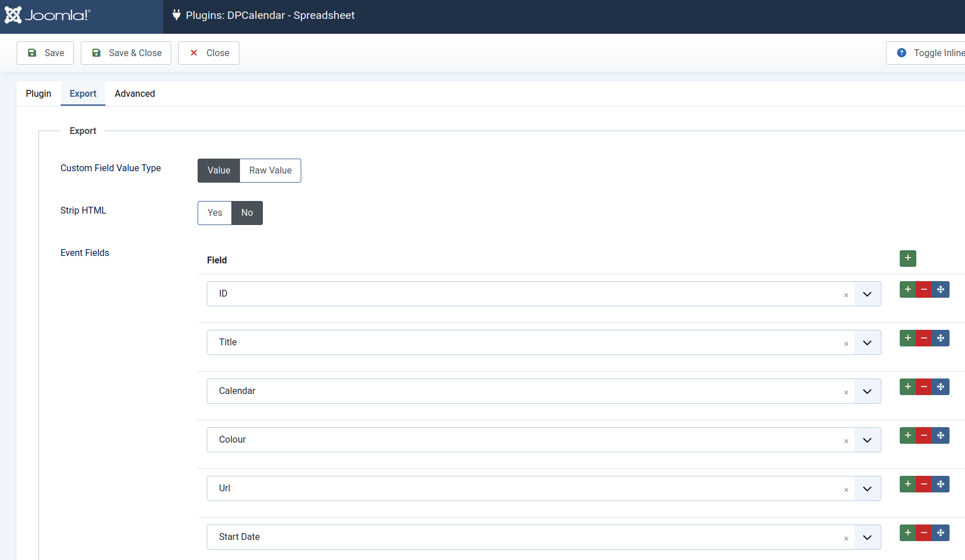Expand the Title field dropdown

(x=867, y=342)
